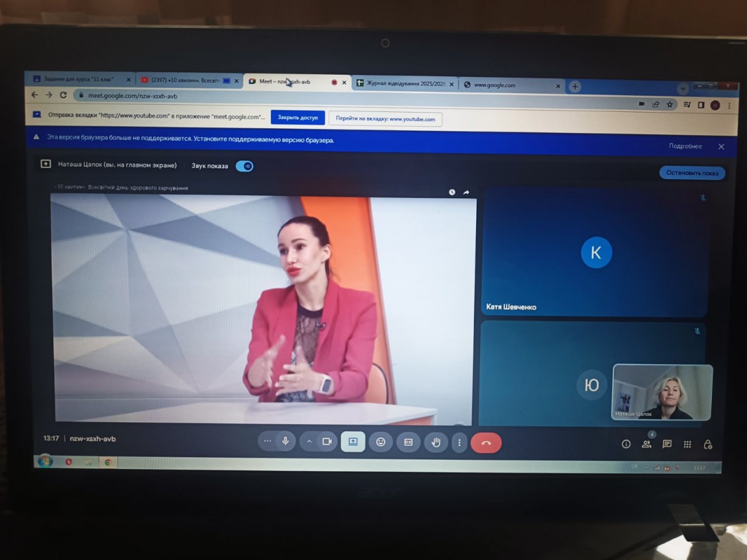Toggle the 'Звук показа' presentation audio switch
Image resolution: width=747 pixels, height=560 pixels.
[x=245, y=166]
